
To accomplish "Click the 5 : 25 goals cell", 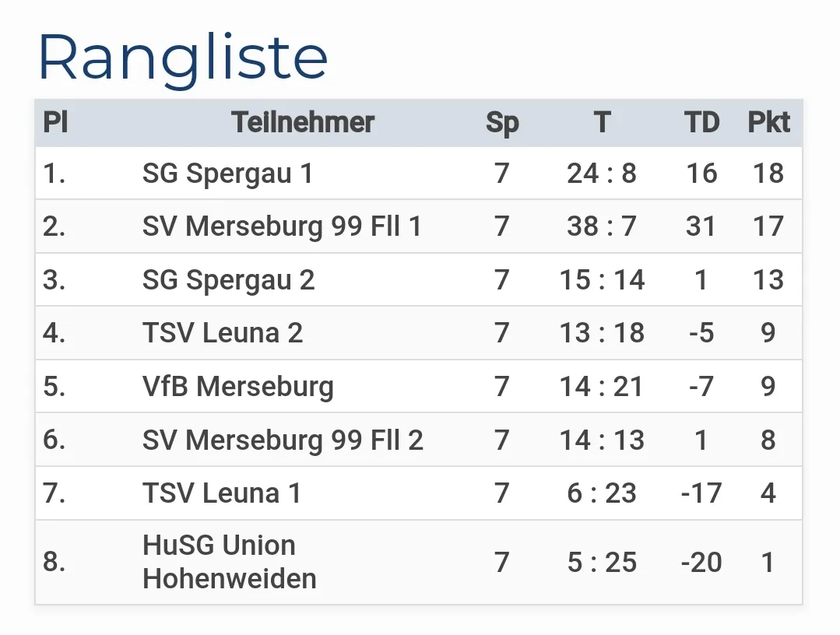I will (x=602, y=562).
